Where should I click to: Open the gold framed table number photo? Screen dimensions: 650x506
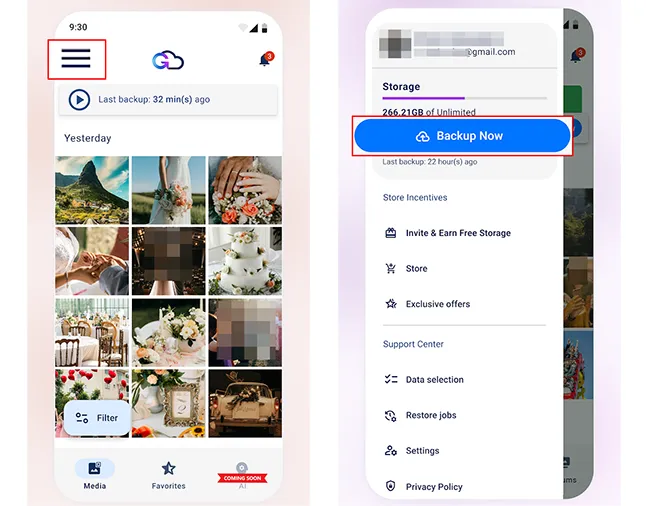tap(168, 404)
